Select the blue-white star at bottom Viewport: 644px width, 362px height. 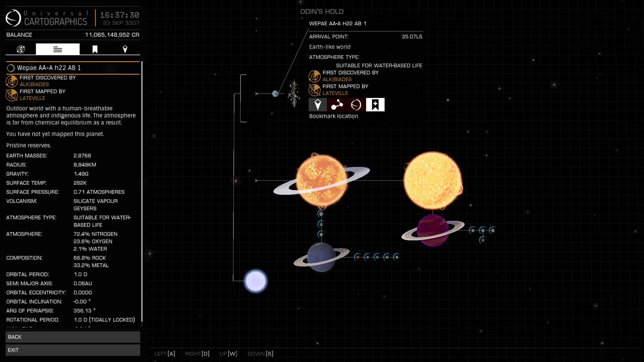(256, 281)
